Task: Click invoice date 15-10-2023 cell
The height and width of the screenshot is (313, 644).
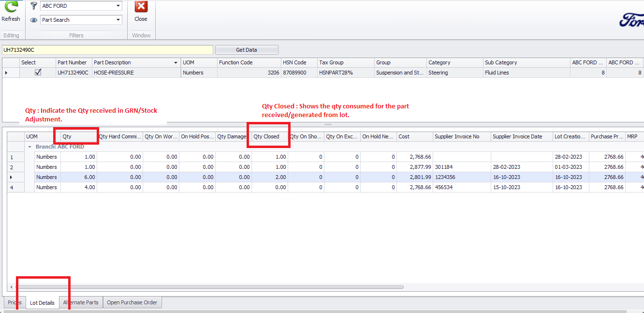Action: 522,187
